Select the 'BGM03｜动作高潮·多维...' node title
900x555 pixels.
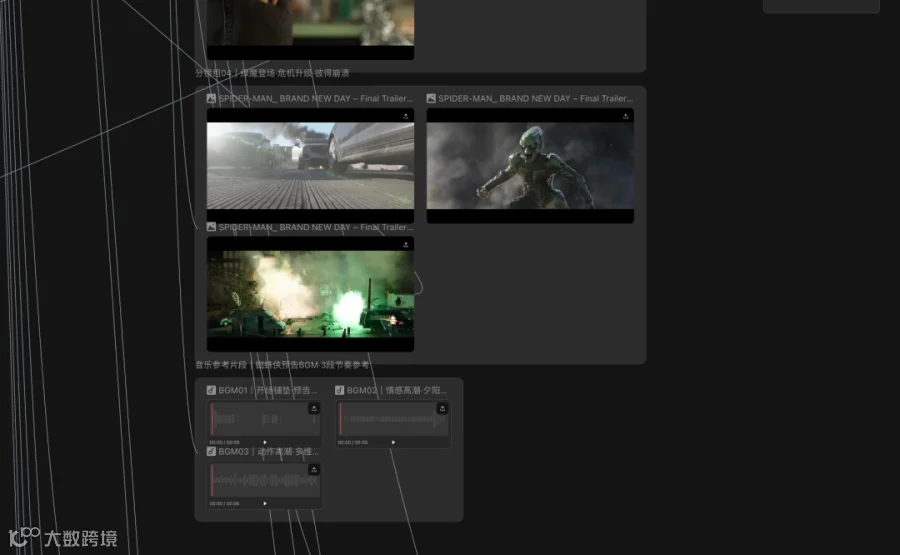269,452
